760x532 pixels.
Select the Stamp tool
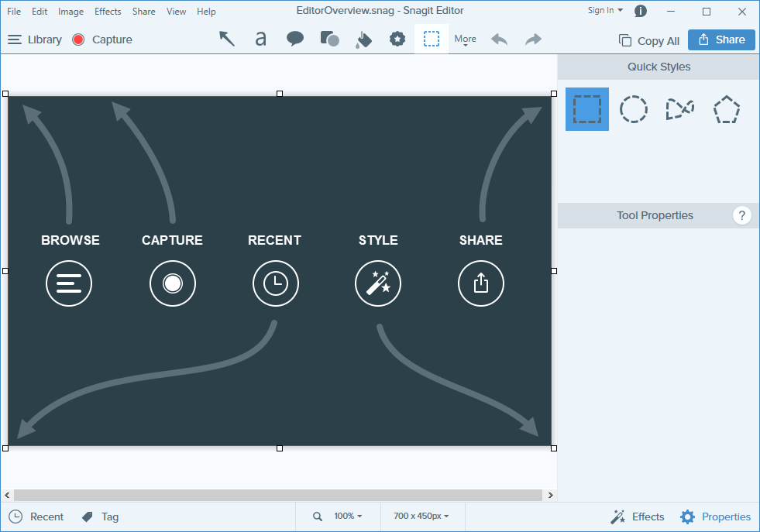397,39
